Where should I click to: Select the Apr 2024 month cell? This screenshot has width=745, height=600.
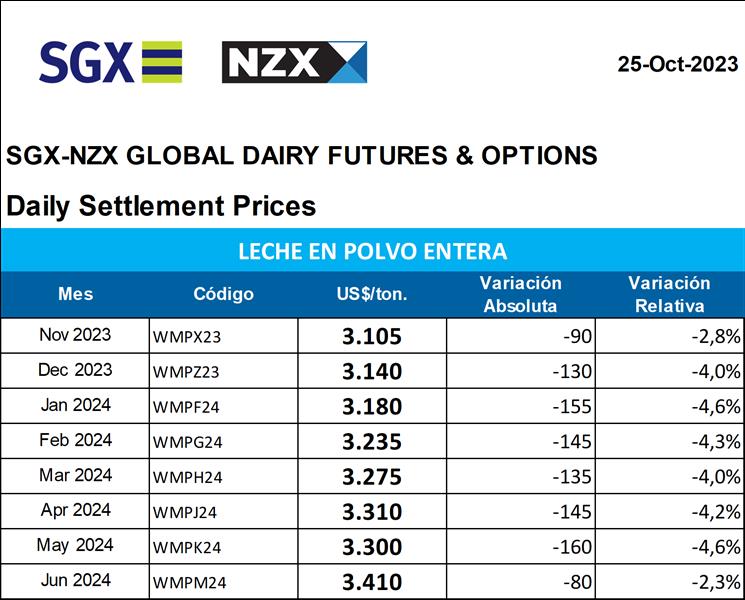(x=75, y=510)
